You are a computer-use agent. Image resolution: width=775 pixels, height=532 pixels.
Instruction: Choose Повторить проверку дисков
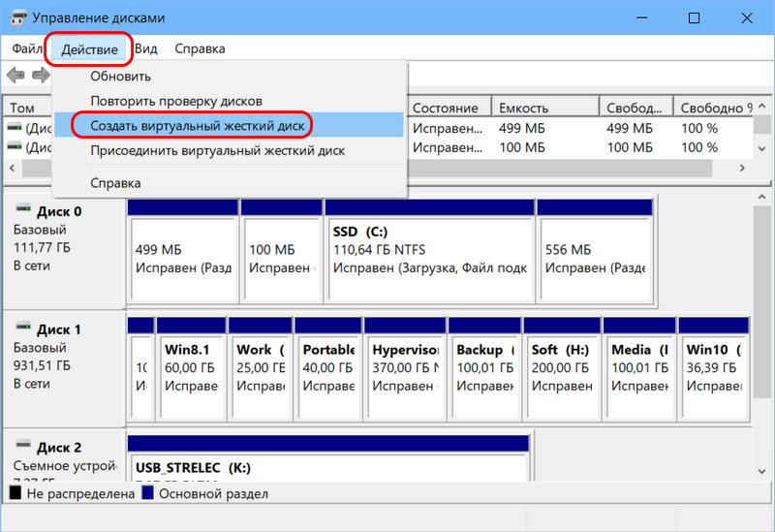(230, 101)
